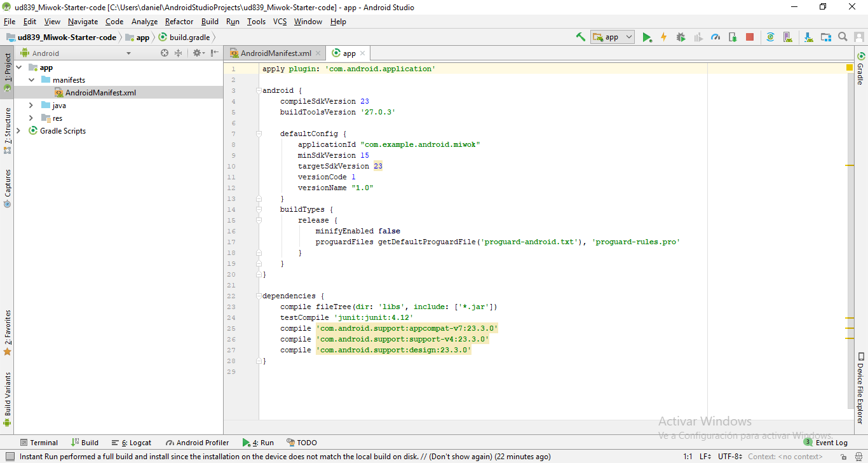This screenshot has width=868, height=463.
Task: Toggle the Device File Explorer panel
Action: pyautogui.click(x=861, y=388)
